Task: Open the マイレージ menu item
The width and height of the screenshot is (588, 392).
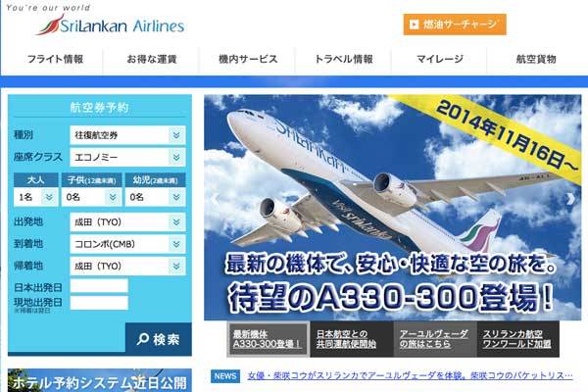Action: pos(440,59)
